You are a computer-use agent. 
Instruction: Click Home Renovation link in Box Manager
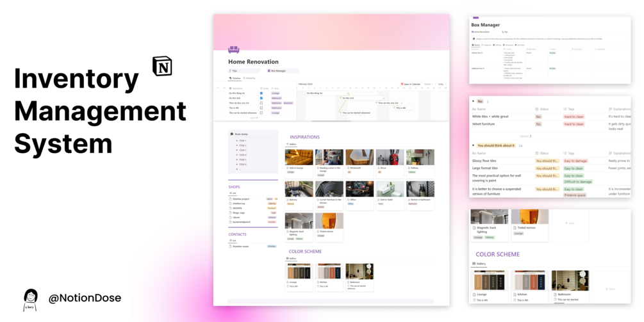[481, 32]
